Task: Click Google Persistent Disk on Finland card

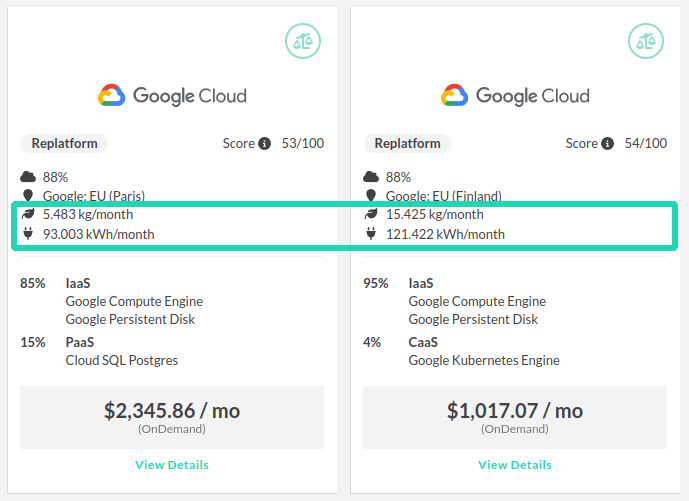Action: [x=473, y=319]
